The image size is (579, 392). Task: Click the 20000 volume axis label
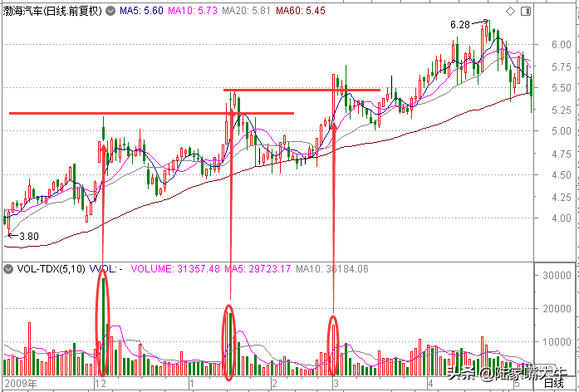tap(557, 309)
